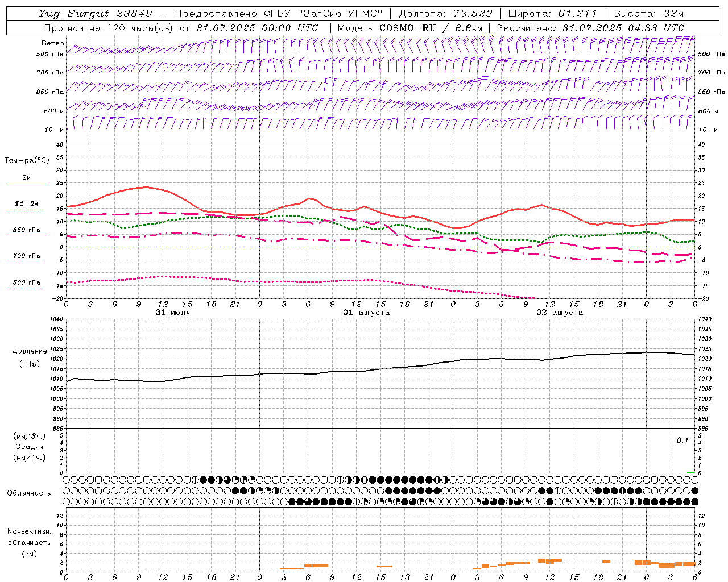Click the temperature legend's 700 гПа label
Image resolution: width=728 pixels, height=582 pixels.
(27, 256)
